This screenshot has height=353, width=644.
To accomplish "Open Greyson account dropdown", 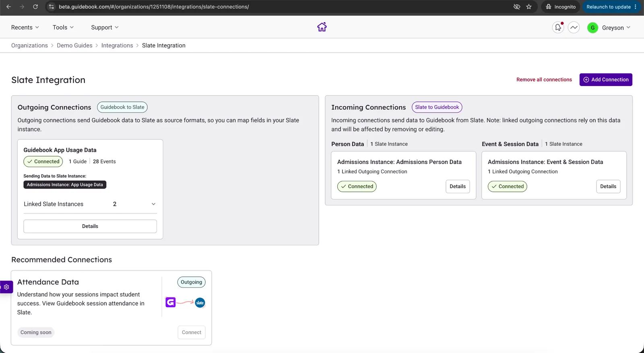I will [616, 28].
